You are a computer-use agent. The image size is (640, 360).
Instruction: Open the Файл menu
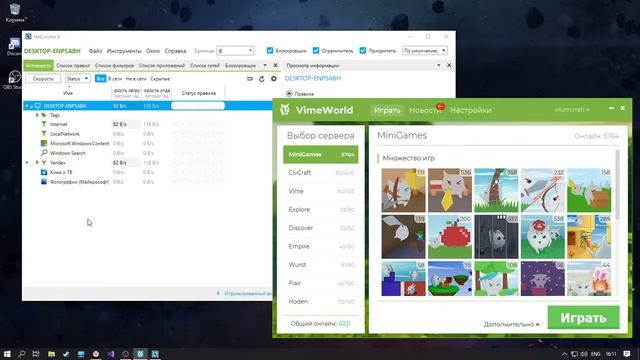[x=96, y=51]
